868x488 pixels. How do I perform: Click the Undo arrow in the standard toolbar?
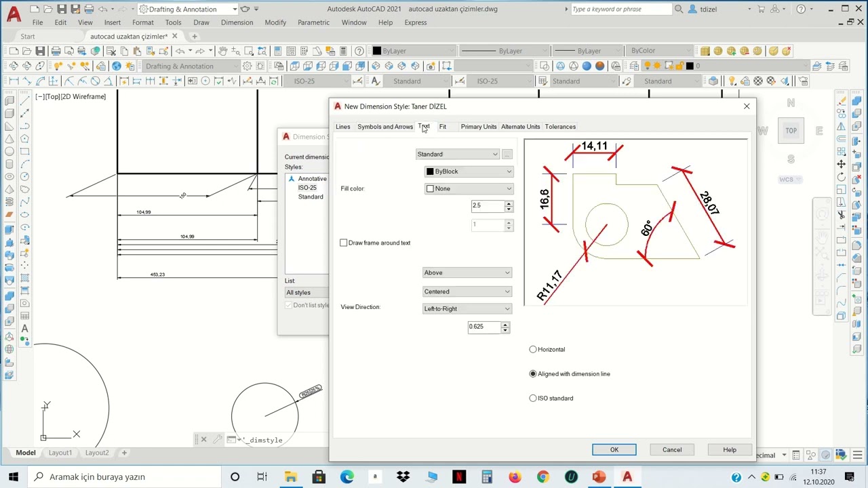click(180, 51)
